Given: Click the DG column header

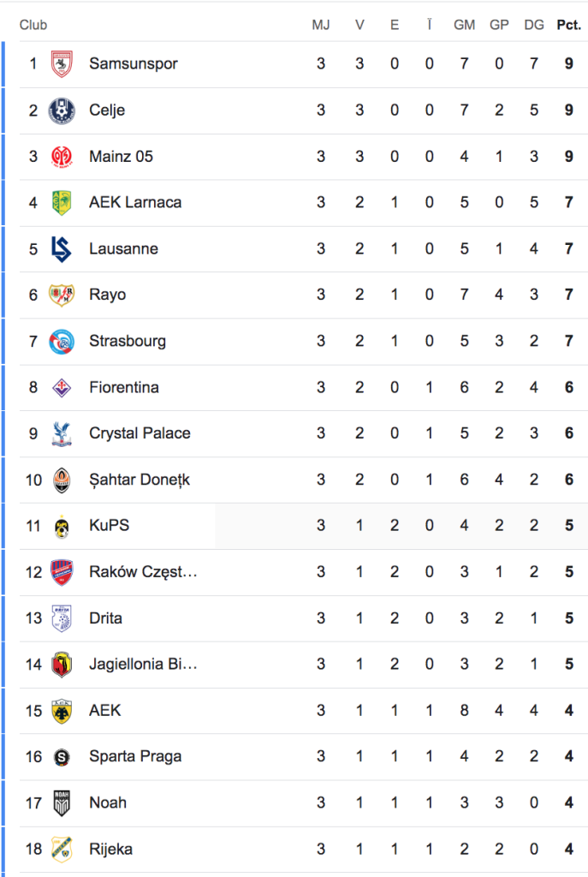Looking at the screenshot, I should pos(533,26).
